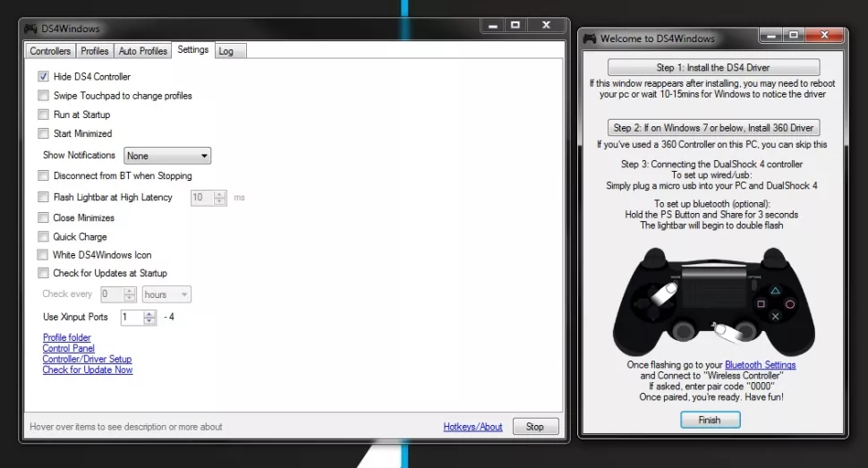Open the Profile folder link

pos(67,337)
